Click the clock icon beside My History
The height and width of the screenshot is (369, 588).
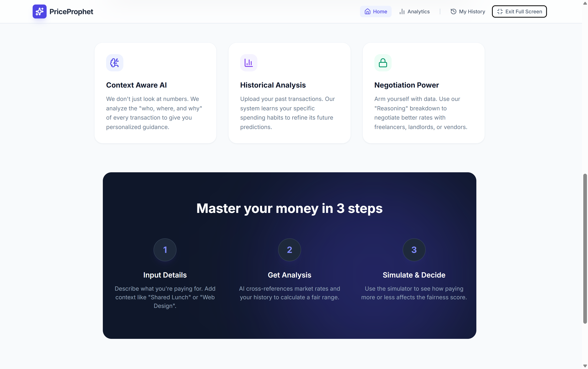coord(453,11)
